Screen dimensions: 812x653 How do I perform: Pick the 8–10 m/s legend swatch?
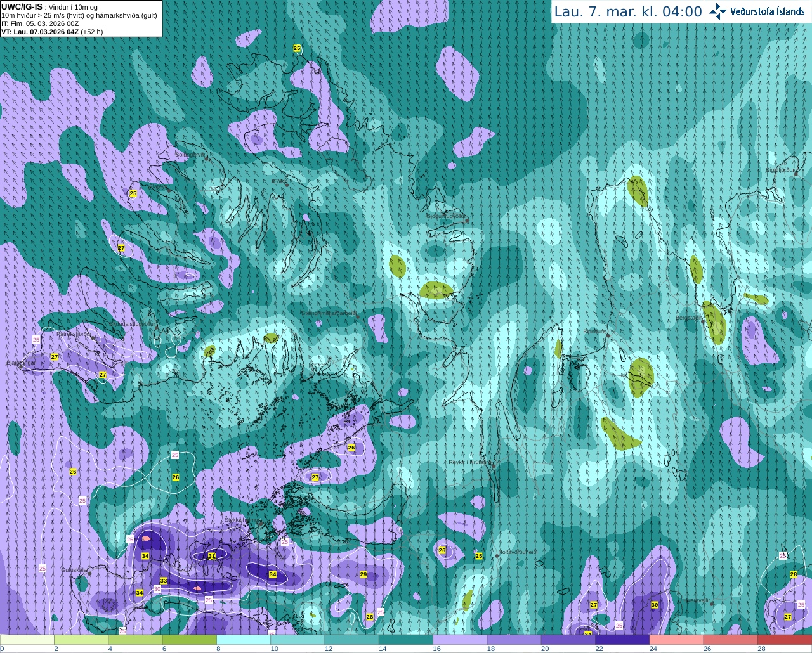(x=244, y=640)
